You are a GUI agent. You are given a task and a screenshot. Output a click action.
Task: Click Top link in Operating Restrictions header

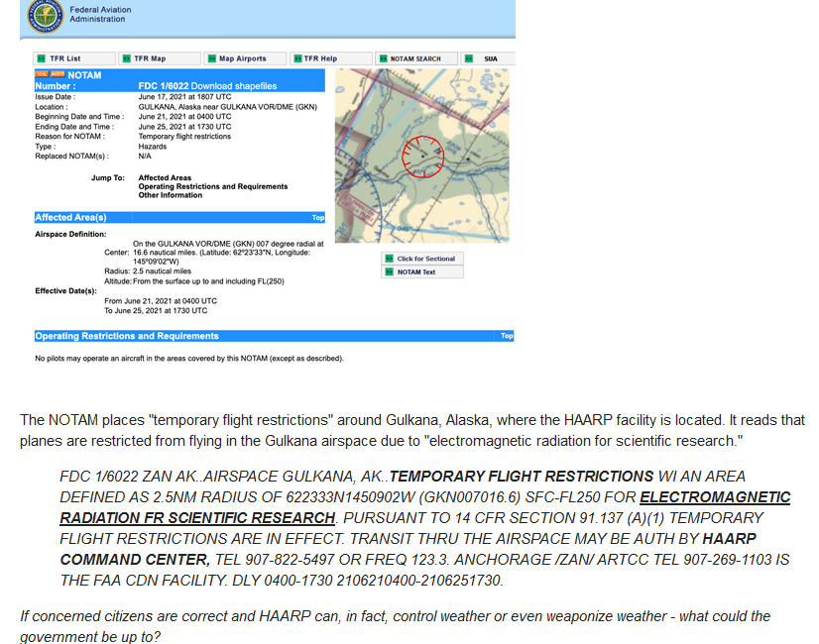[x=507, y=336]
